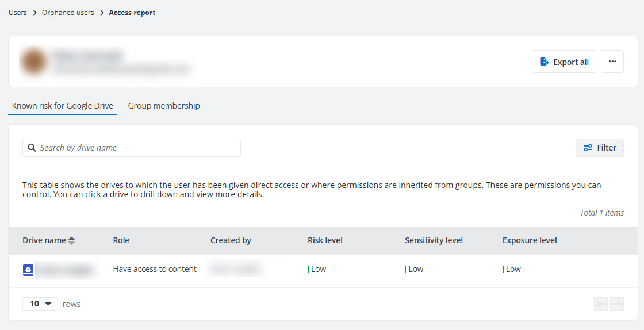Click the Exposure level column header
Viewport: 644px width, 330px height.
(530, 240)
